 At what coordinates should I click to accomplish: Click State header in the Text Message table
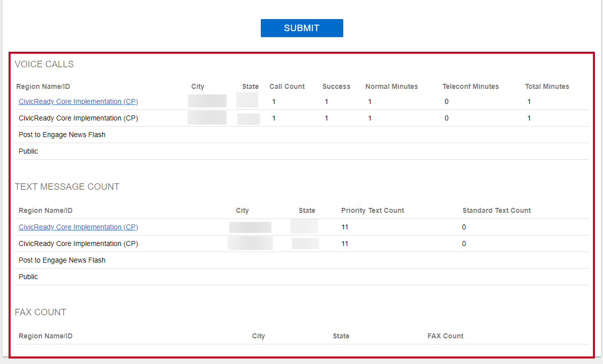307,210
